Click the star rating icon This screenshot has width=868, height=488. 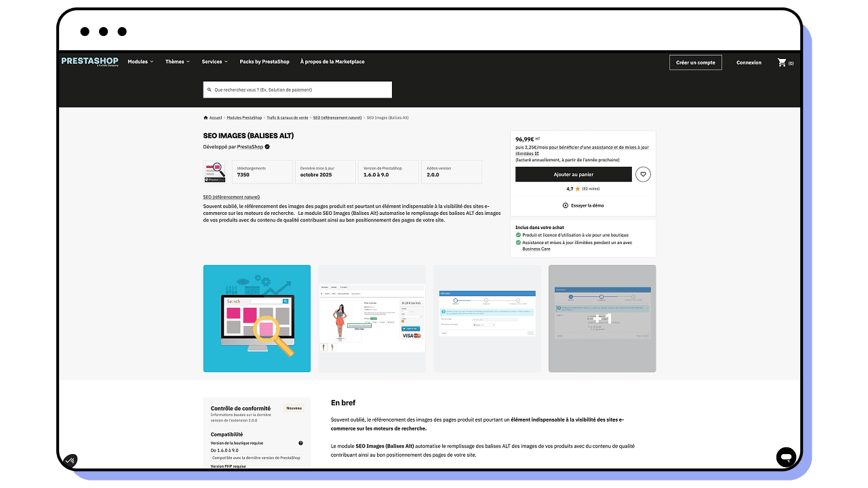pos(578,189)
